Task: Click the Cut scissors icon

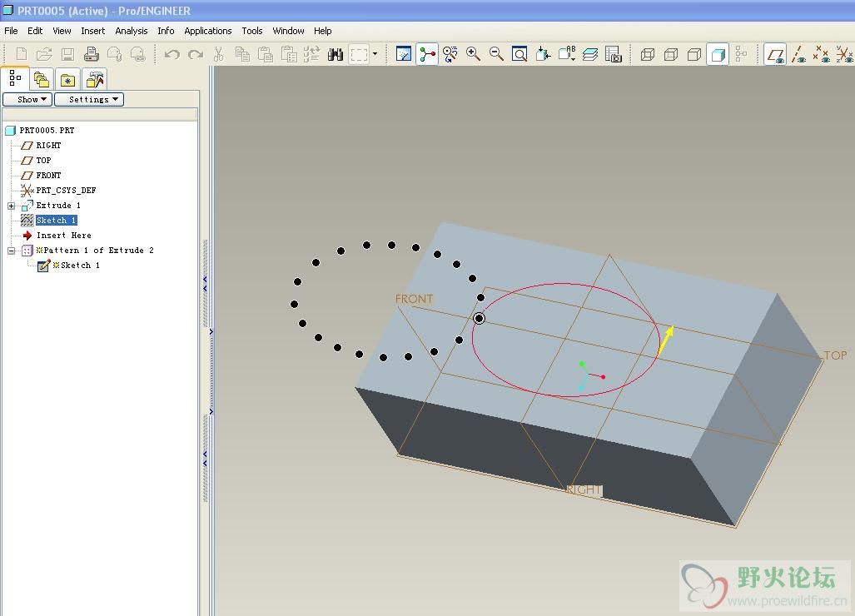Action: pyautogui.click(x=219, y=54)
